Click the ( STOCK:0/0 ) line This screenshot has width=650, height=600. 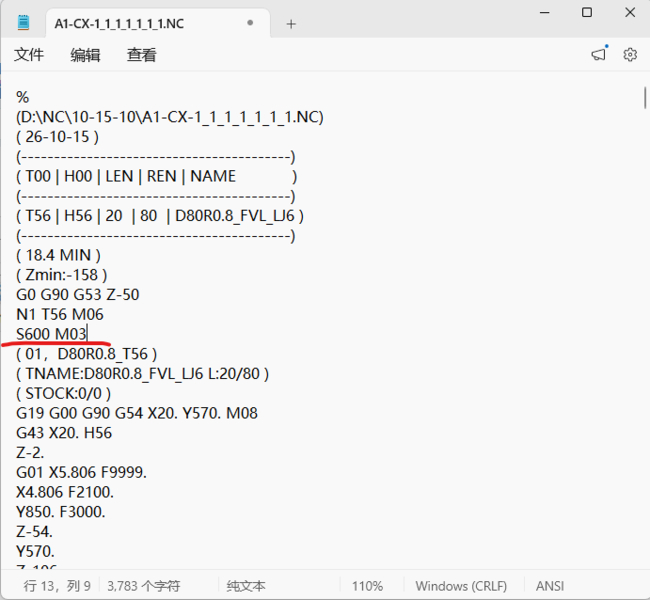click(x=63, y=394)
